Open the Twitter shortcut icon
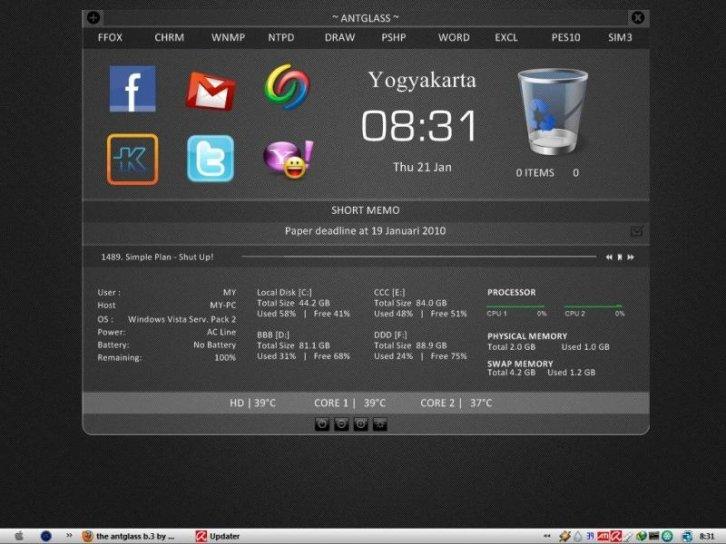This screenshot has width=726, height=544. point(211,158)
